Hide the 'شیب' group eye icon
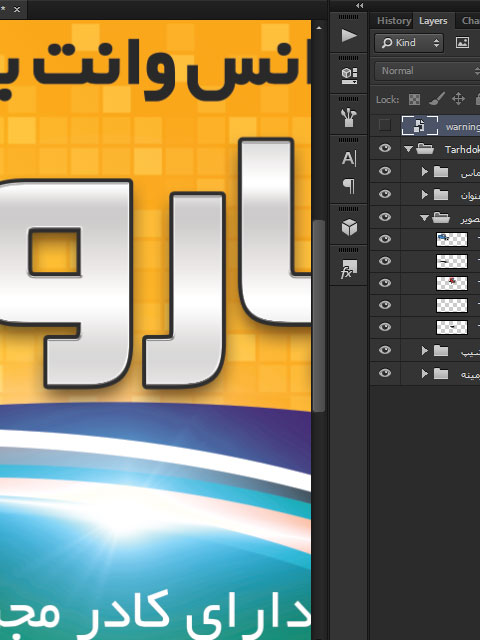The width and height of the screenshot is (480, 640). (x=384, y=349)
